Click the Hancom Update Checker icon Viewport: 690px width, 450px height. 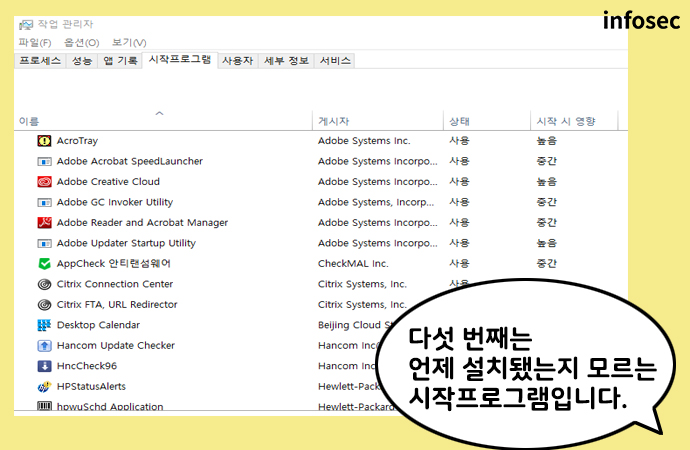[x=44, y=345]
